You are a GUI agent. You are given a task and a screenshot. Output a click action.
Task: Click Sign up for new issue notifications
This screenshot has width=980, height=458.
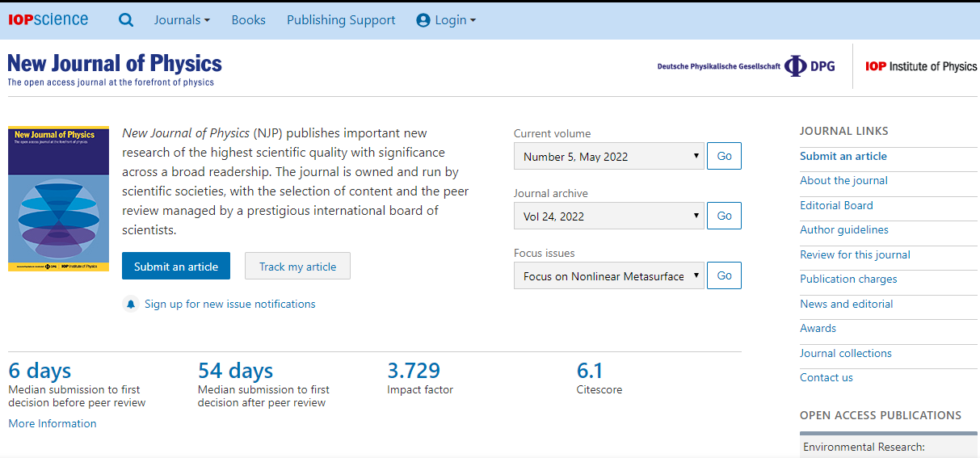[229, 305]
